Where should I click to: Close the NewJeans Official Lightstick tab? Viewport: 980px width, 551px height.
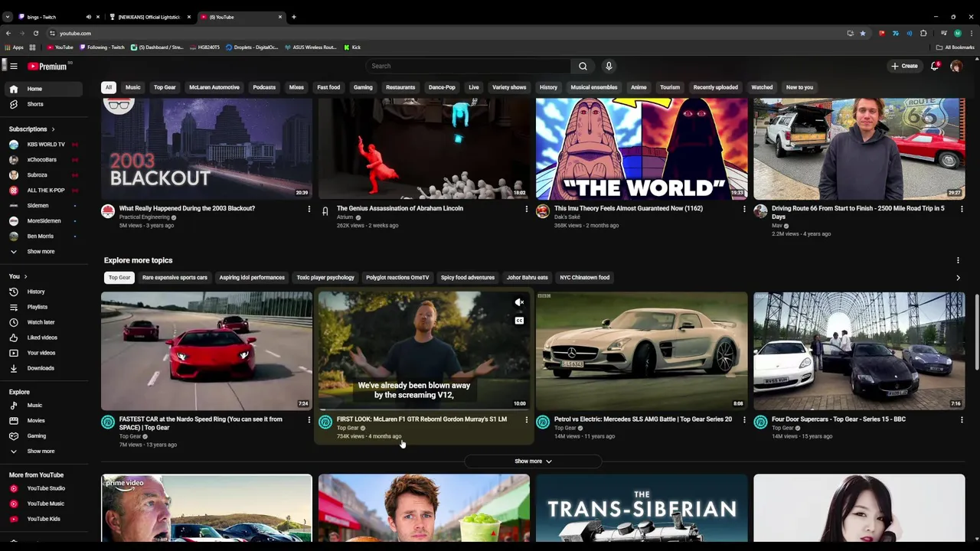(188, 17)
